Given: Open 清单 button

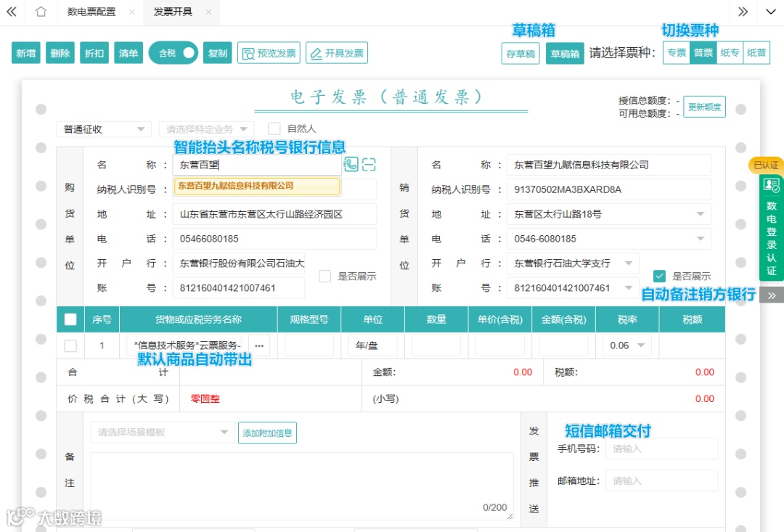Looking at the screenshot, I should (128, 53).
